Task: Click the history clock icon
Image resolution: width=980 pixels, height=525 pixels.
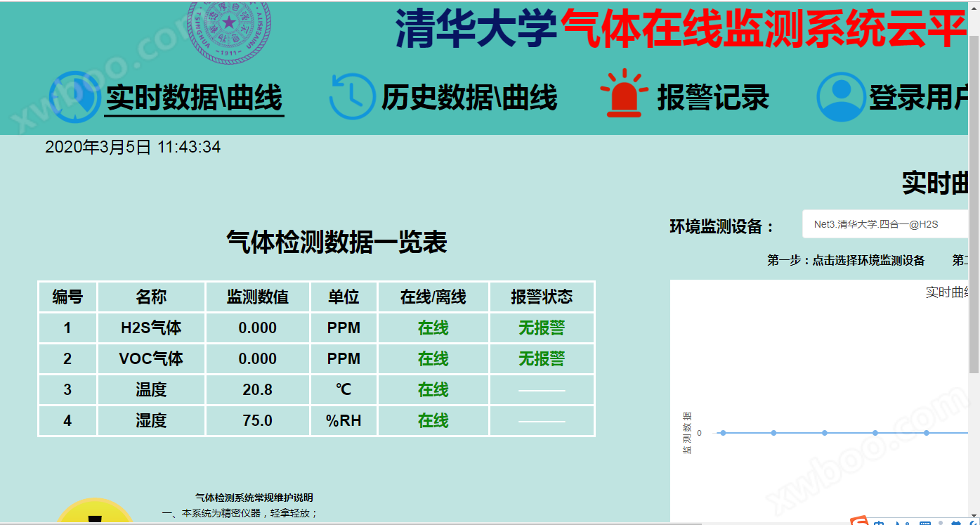Action: [x=352, y=96]
